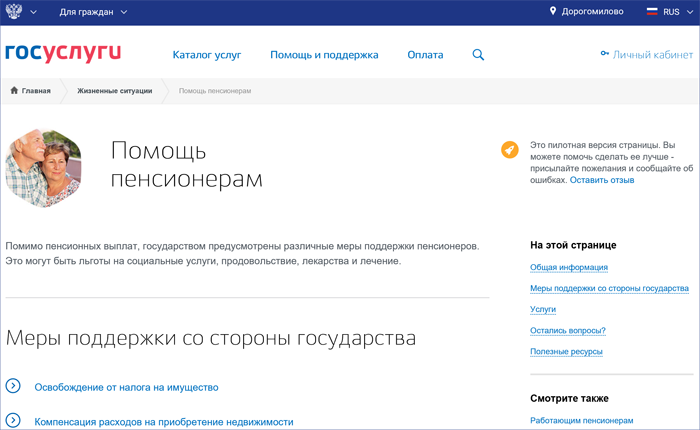Open "Личный кабинет" link
This screenshot has height=430, width=700.
point(652,54)
